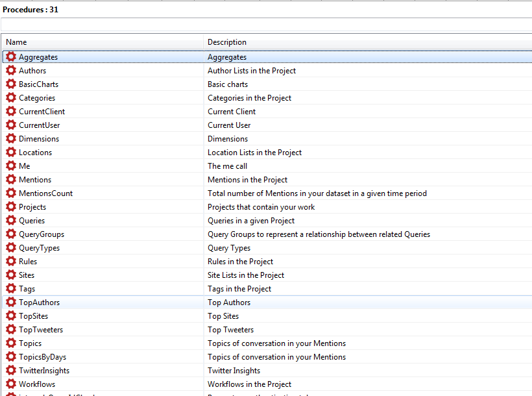Click 'Topics of conversation' description for TopicsByDays
The width and height of the screenshot is (532, 396).
276,357
